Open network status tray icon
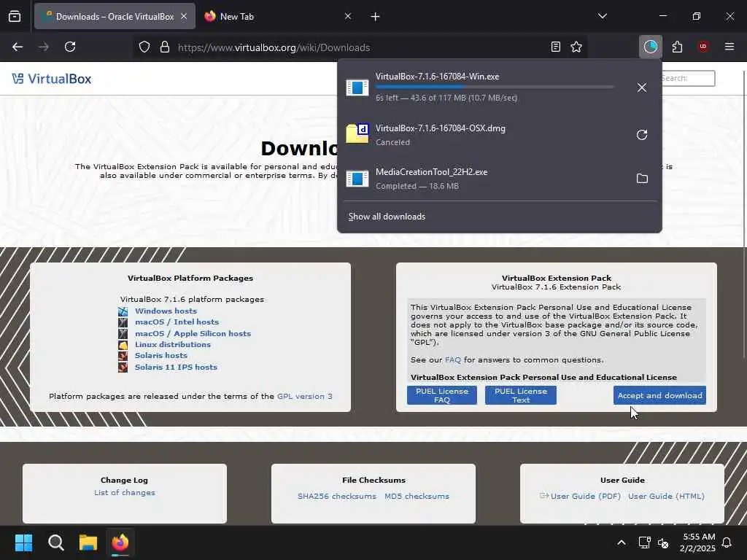Viewport: 747px width, 560px height. coord(645,542)
